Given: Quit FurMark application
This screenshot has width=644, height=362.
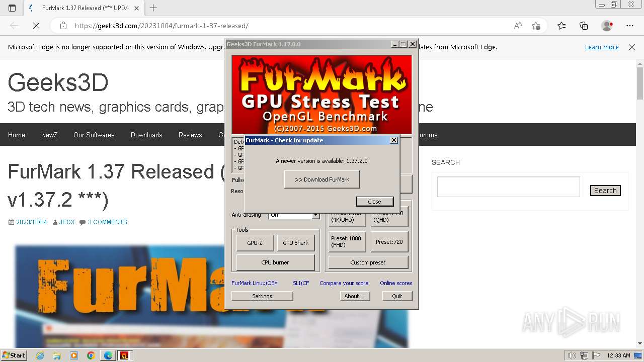Looking at the screenshot, I should [397, 296].
